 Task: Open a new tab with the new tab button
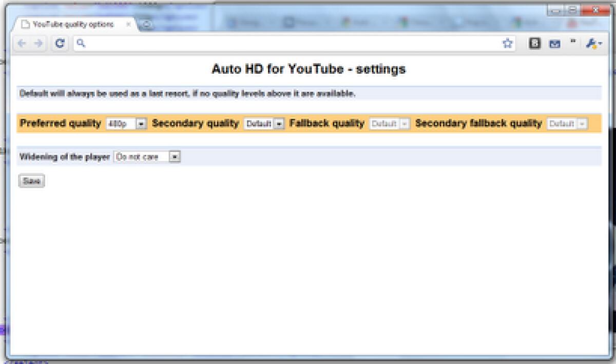[x=147, y=25]
